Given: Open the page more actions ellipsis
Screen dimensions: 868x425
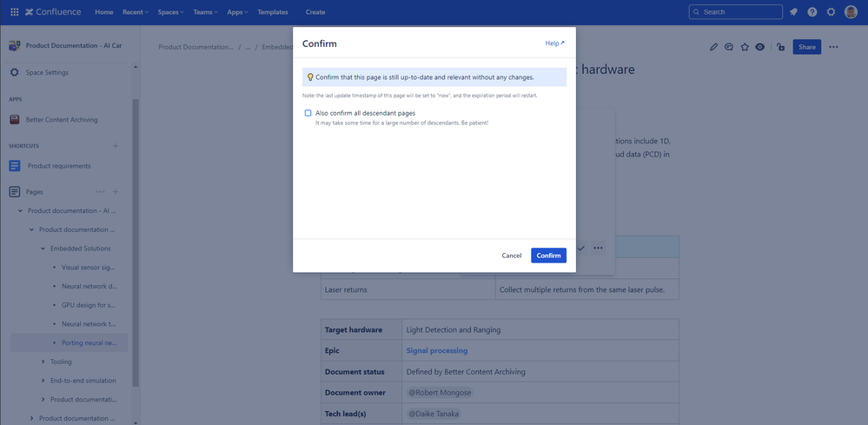Looking at the screenshot, I should (x=833, y=47).
